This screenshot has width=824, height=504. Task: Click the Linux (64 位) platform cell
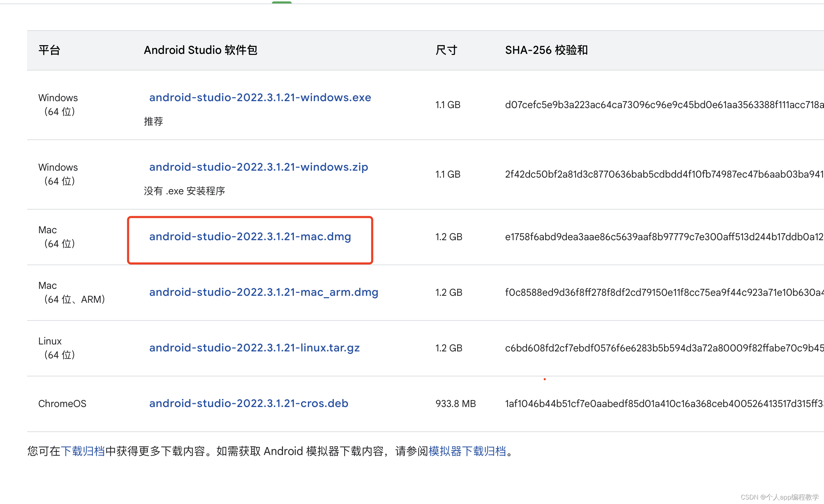point(57,348)
